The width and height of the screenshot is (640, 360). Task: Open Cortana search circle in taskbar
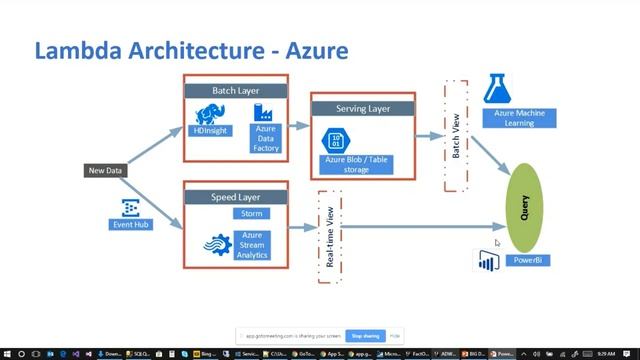(21, 354)
